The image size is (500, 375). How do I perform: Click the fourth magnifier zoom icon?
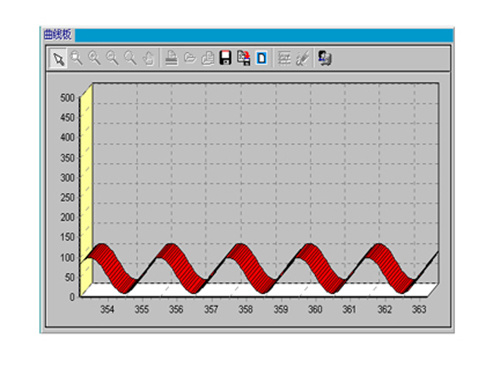pyautogui.click(x=130, y=58)
